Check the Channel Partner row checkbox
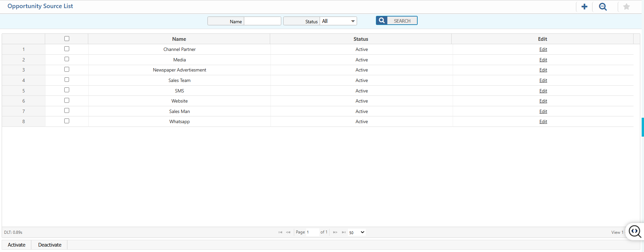The width and height of the screenshot is (644, 252). point(67,49)
